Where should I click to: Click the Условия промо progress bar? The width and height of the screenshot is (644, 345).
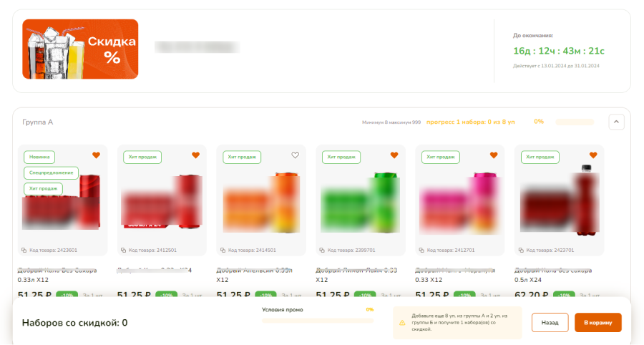tap(318, 321)
